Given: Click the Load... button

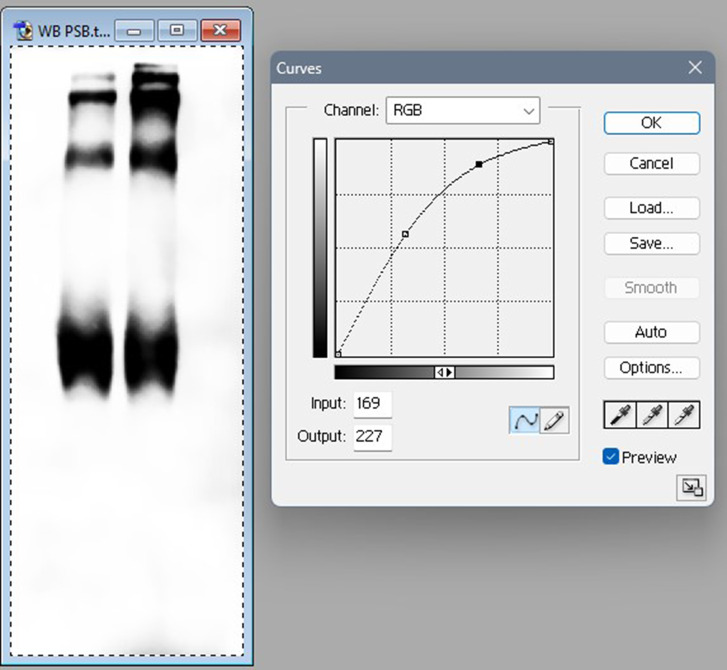Looking at the screenshot, I should tap(651, 208).
